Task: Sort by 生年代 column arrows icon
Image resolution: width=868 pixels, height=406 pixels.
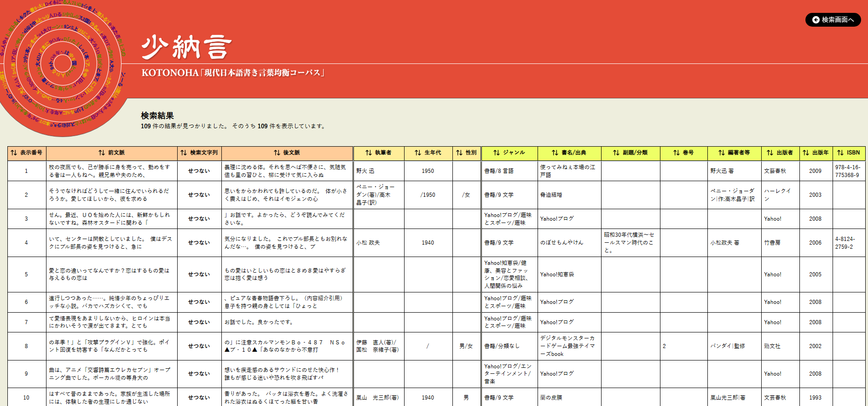Action: pyautogui.click(x=418, y=153)
